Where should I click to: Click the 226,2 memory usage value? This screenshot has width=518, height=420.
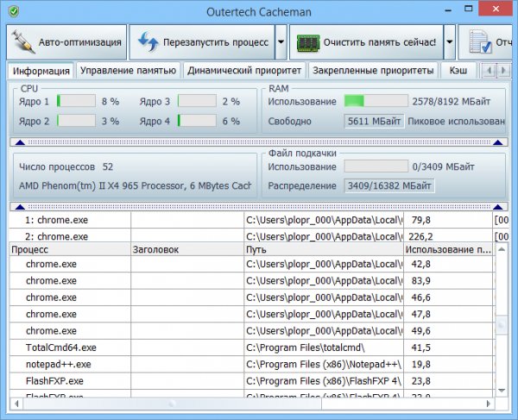(x=420, y=236)
